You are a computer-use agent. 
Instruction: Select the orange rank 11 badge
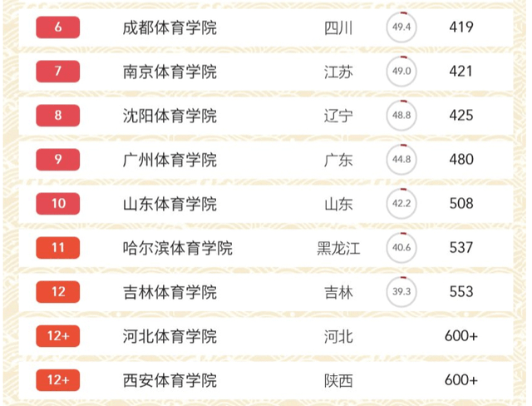(58, 248)
